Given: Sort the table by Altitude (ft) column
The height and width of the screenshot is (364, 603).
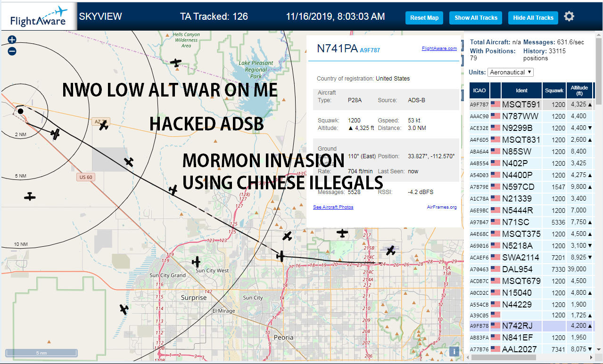Looking at the screenshot, I should point(579,90).
